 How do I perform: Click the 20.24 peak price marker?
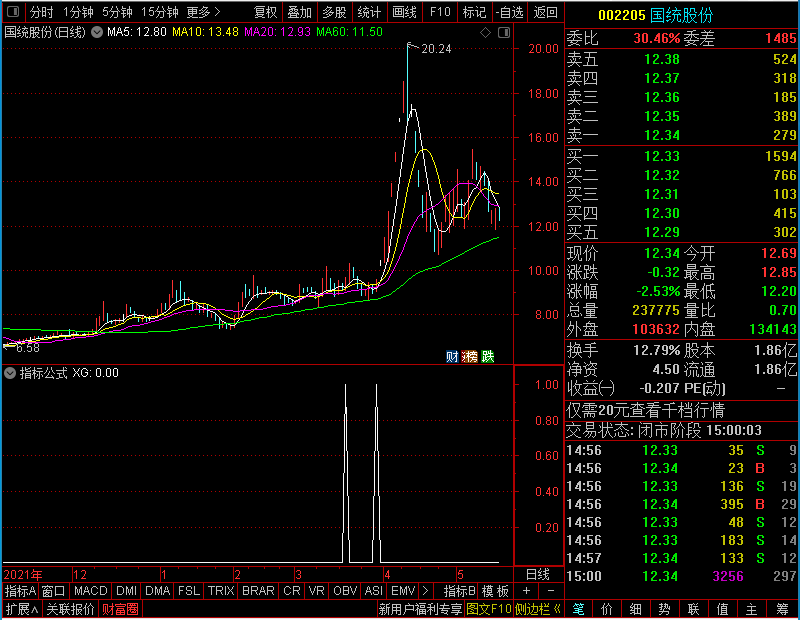click(x=436, y=49)
